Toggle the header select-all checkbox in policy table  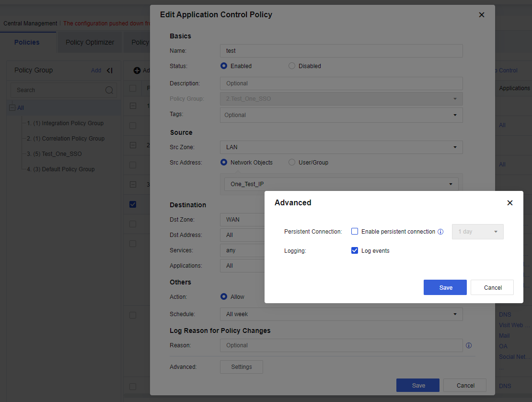point(133,88)
